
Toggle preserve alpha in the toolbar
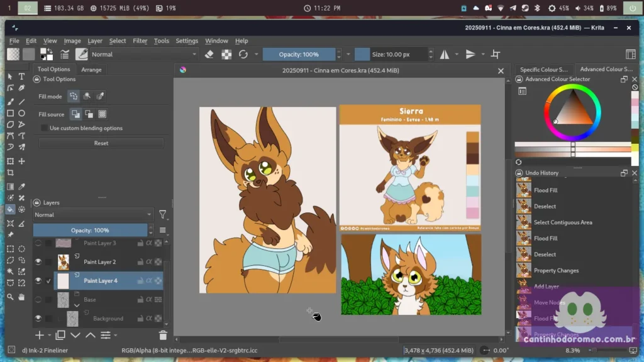pos(226,54)
